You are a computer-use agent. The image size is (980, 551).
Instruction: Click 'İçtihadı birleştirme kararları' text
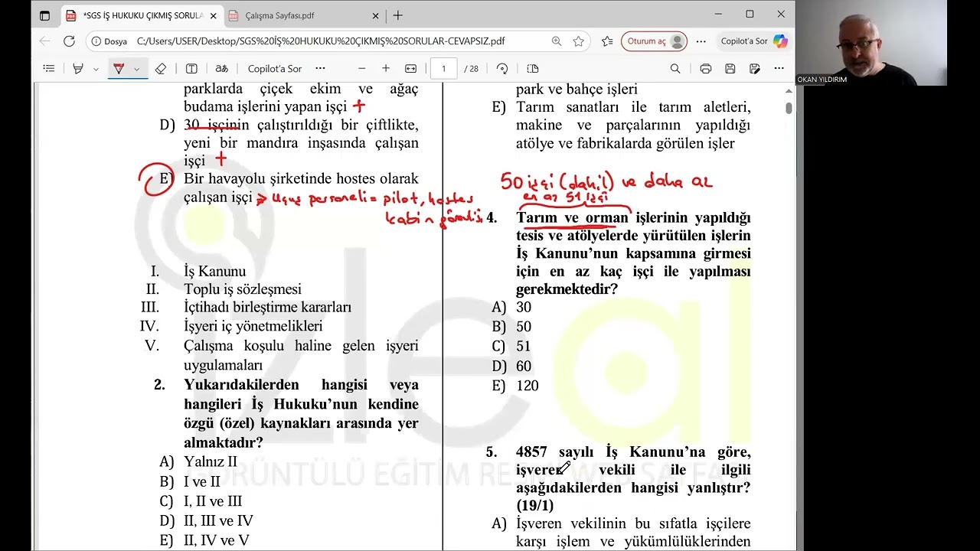(267, 307)
